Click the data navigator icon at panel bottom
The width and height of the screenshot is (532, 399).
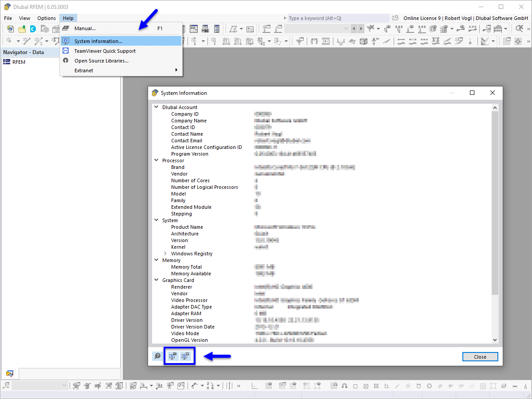pyautogui.click(x=10, y=373)
